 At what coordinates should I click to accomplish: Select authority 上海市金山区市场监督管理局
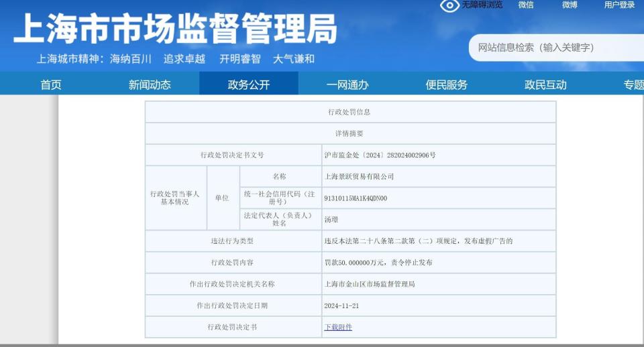point(370,284)
